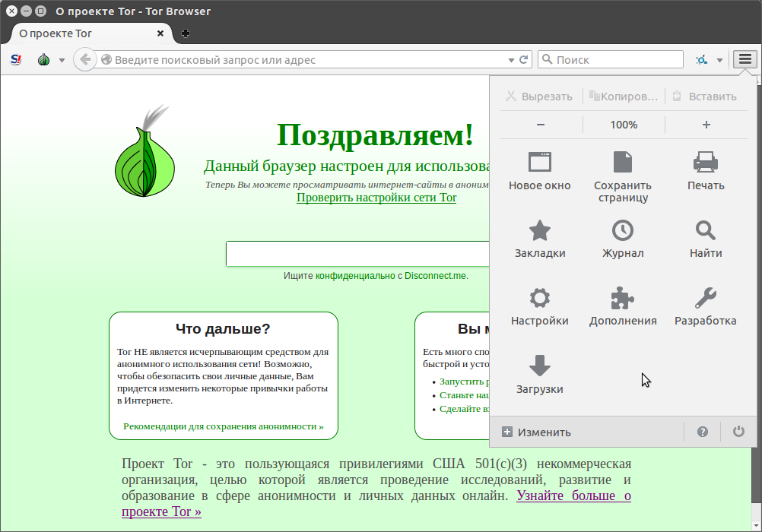Click the Disconnect.me search box on page
The height and width of the screenshot is (532, 762).
[357, 254]
